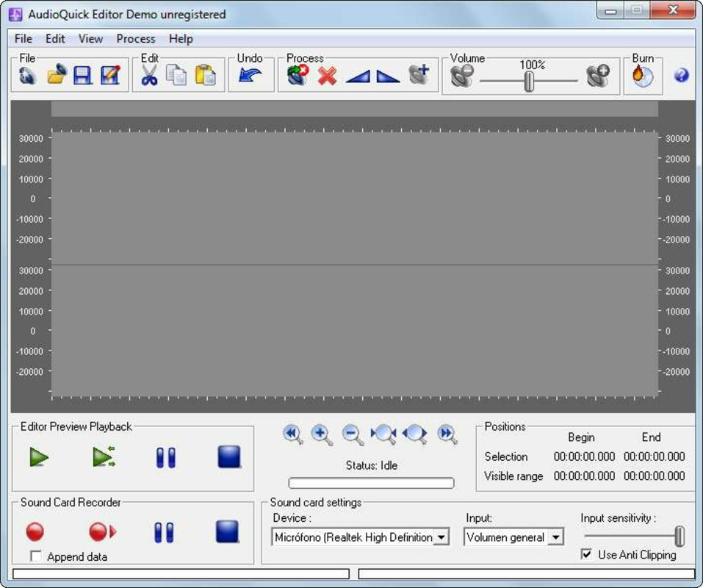Cut selection with the scissors icon
Viewport: 703px width, 588px height.
(x=149, y=75)
